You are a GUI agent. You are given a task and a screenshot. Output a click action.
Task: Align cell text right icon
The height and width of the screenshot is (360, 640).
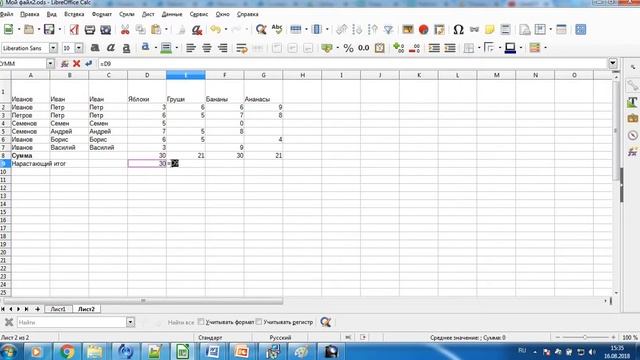click(222, 48)
